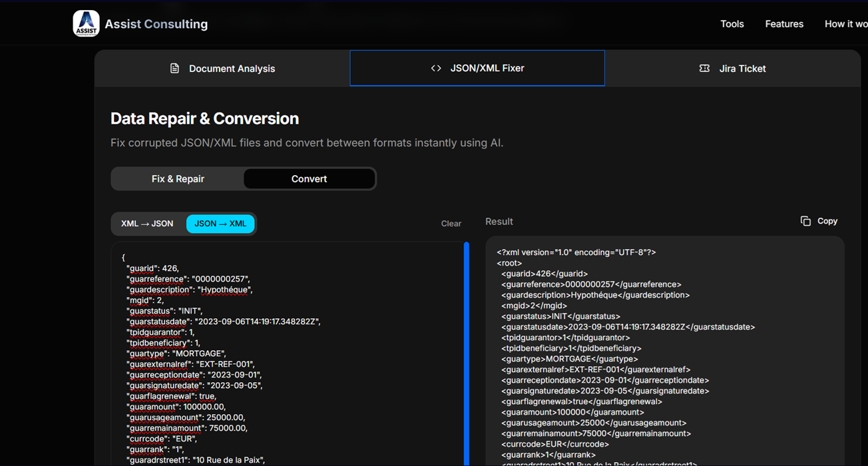
Task: Click the copy icon above the Result panel
Action: click(805, 221)
